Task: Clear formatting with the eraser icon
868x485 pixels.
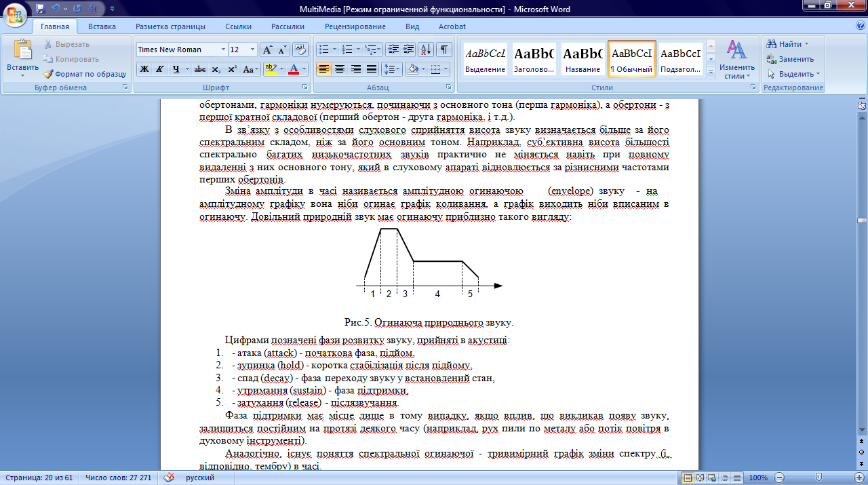Action: pyautogui.click(x=300, y=50)
